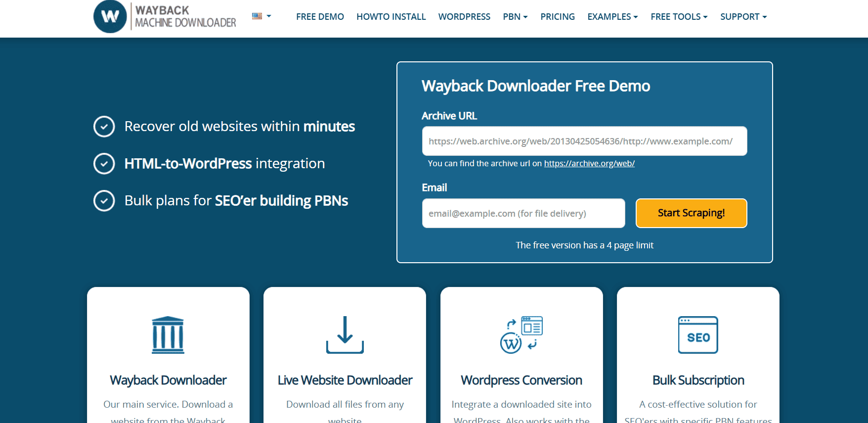The image size is (868, 423).
Task: Click the Email input field
Action: (x=523, y=213)
